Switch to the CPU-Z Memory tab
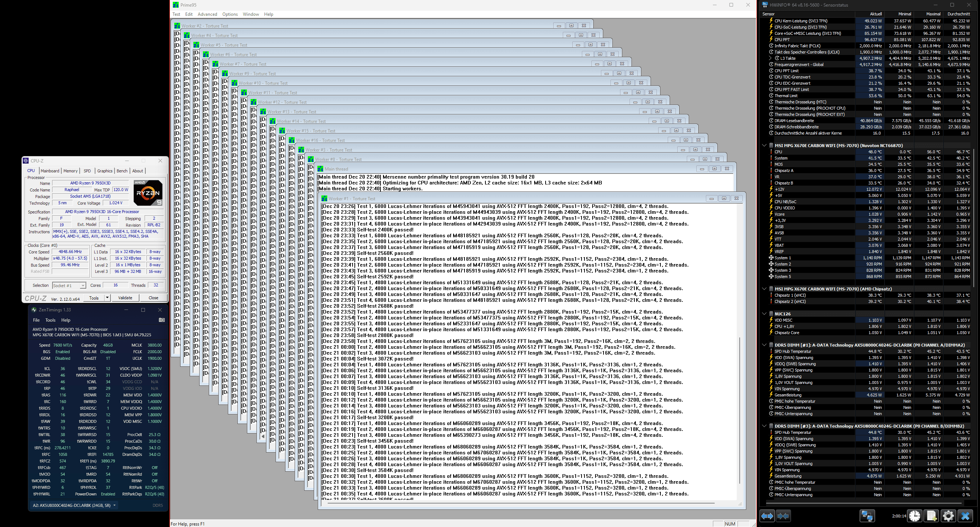Viewport: 980px width, 527px height. (70, 171)
